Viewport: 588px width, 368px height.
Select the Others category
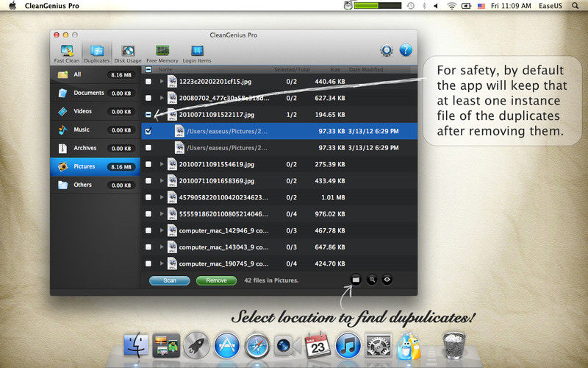95,185
